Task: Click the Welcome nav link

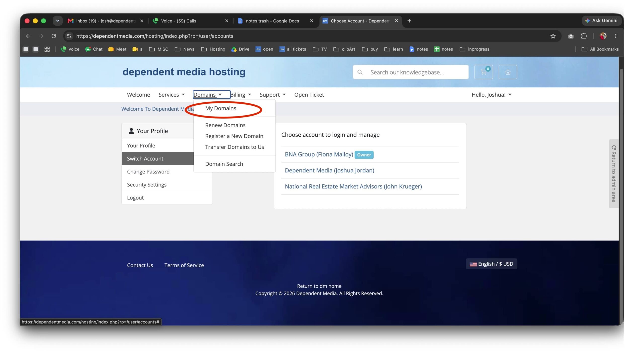Action: (138, 95)
